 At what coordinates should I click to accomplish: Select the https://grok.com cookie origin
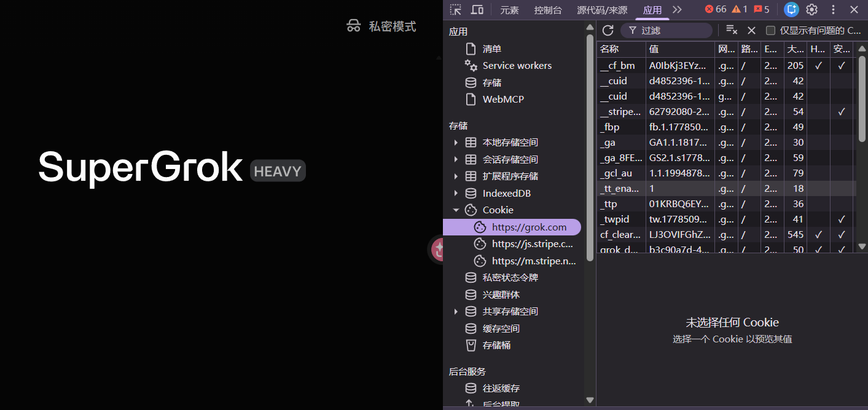click(512, 227)
